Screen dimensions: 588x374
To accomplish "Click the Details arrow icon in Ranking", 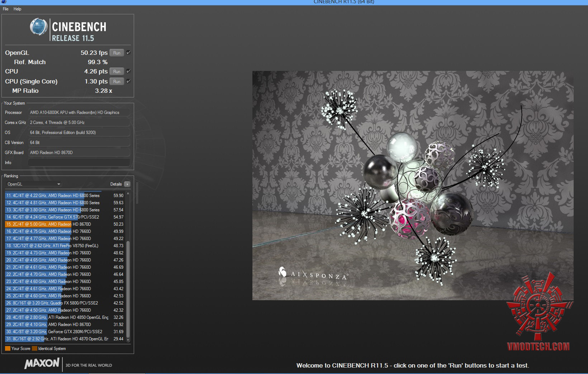I will (127, 184).
